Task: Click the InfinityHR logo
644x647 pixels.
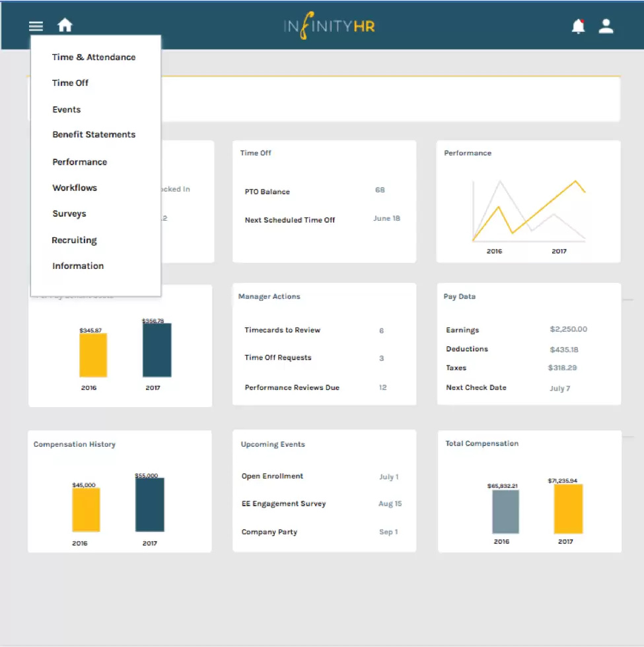Action: [x=329, y=27]
